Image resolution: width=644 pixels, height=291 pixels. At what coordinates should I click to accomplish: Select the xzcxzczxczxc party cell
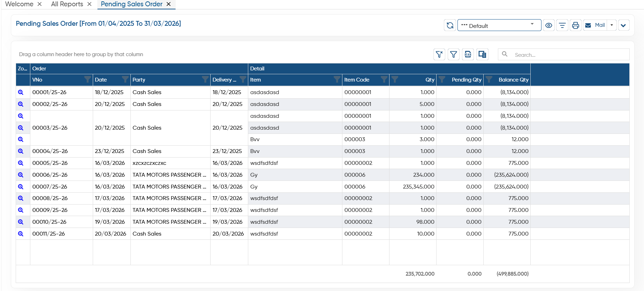171,163
